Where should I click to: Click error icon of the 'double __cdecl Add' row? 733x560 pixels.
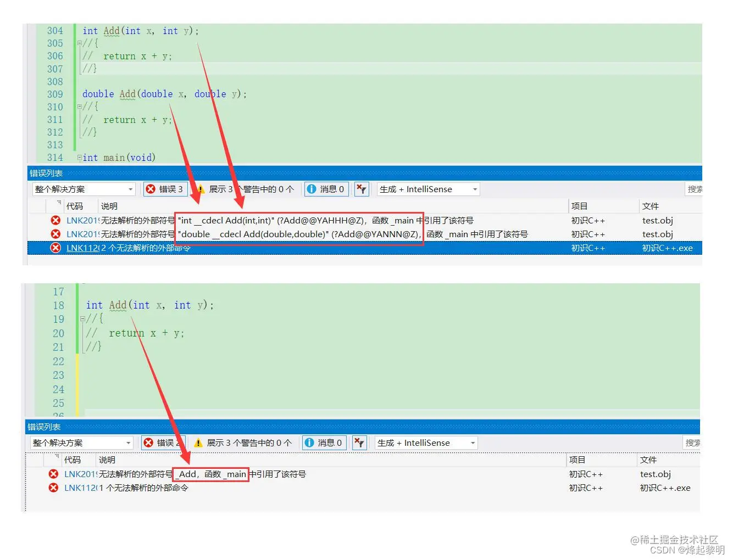click(x=55, y=234)
